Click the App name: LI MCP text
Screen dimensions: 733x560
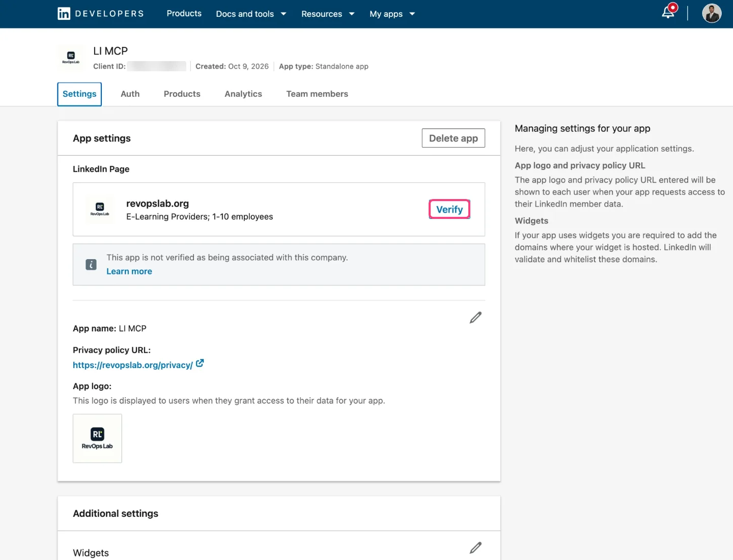(x=109, y=328)
